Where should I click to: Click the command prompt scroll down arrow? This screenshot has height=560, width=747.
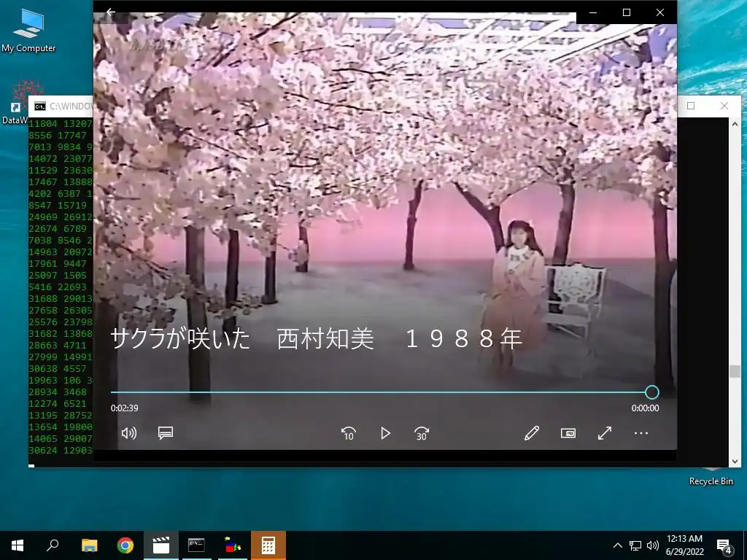click(x=735, y=461)
